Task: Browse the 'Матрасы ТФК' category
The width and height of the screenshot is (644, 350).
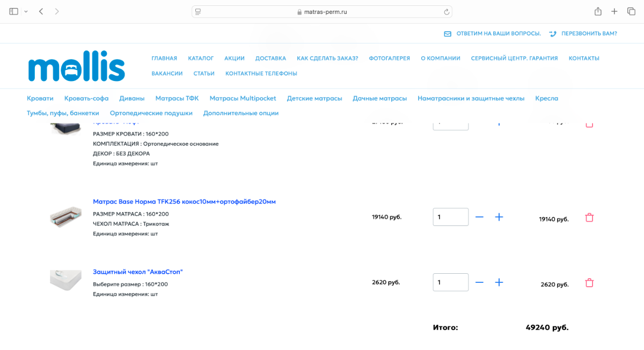Action: [177, 98]
